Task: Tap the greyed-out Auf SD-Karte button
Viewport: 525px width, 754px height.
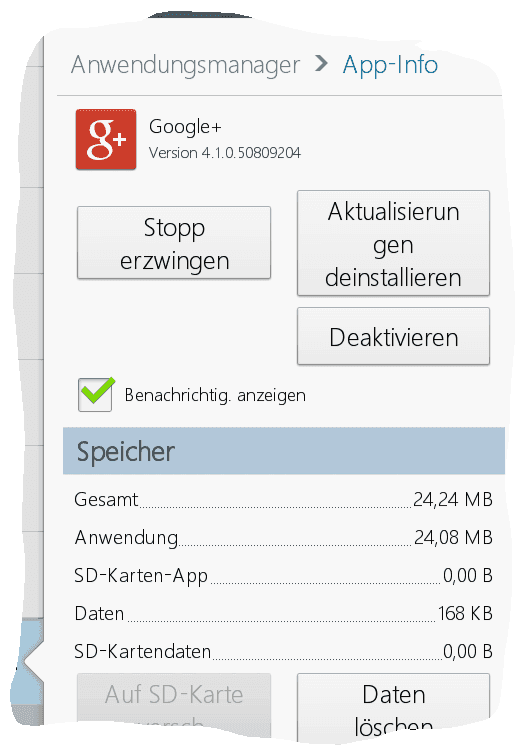Action: click(174, 705)
